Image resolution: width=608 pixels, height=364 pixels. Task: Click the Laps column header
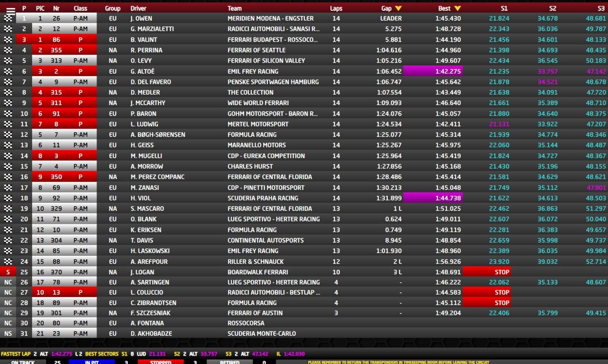point(336,8)
